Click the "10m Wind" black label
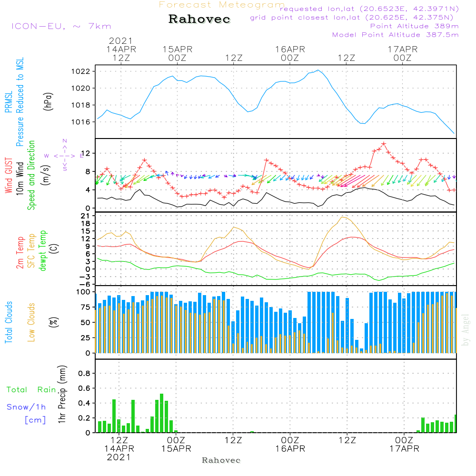This screenshot has height=476, width=476. pos(20,178)
